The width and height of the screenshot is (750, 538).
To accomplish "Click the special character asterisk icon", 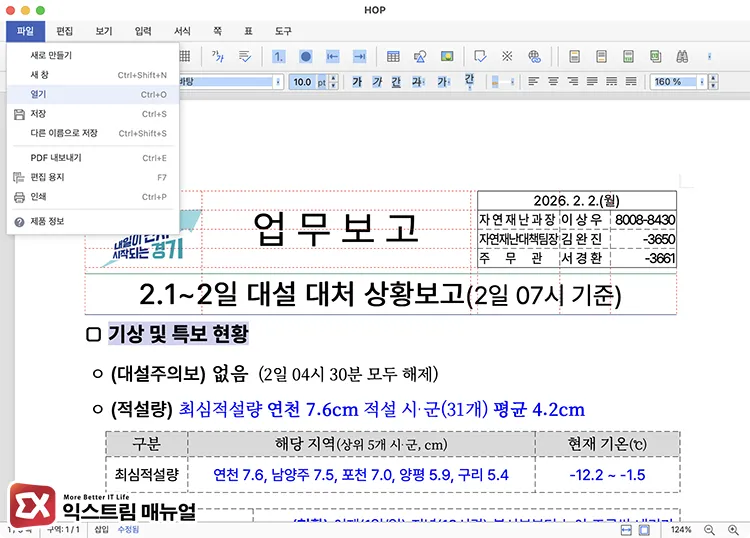I will (x=507, y=56).
